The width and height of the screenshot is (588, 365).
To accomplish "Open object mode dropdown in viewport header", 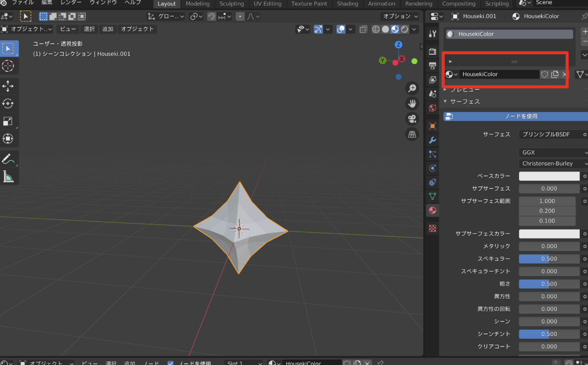I will [28, 29].
